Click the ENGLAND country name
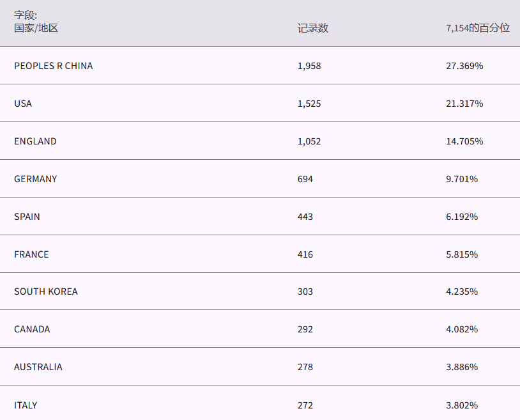This screenshot has height=420, width=520. tap(35, 141)
